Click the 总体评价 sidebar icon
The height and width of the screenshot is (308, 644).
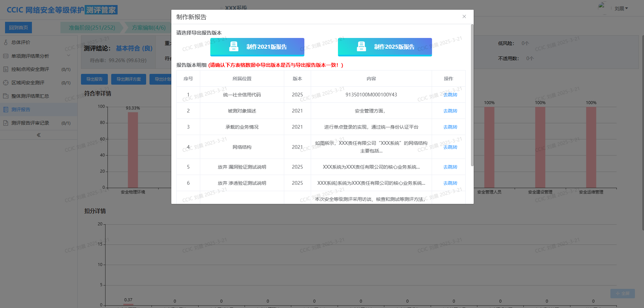[x=6, y=42]
